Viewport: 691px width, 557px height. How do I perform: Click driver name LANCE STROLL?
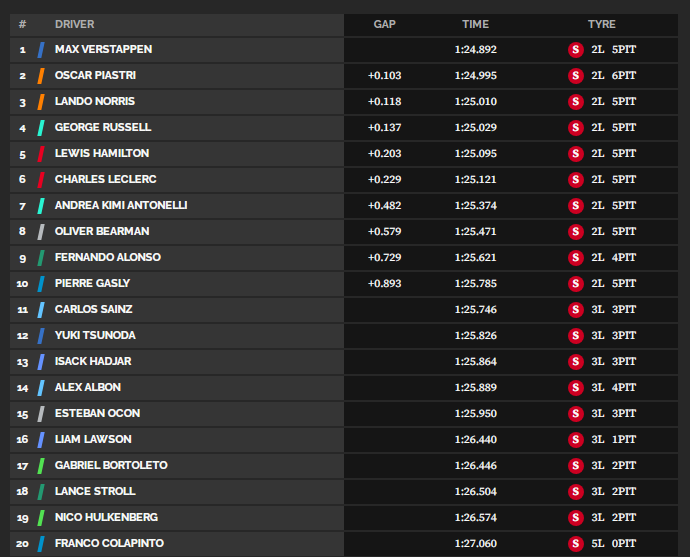click(x=95, y=491)
